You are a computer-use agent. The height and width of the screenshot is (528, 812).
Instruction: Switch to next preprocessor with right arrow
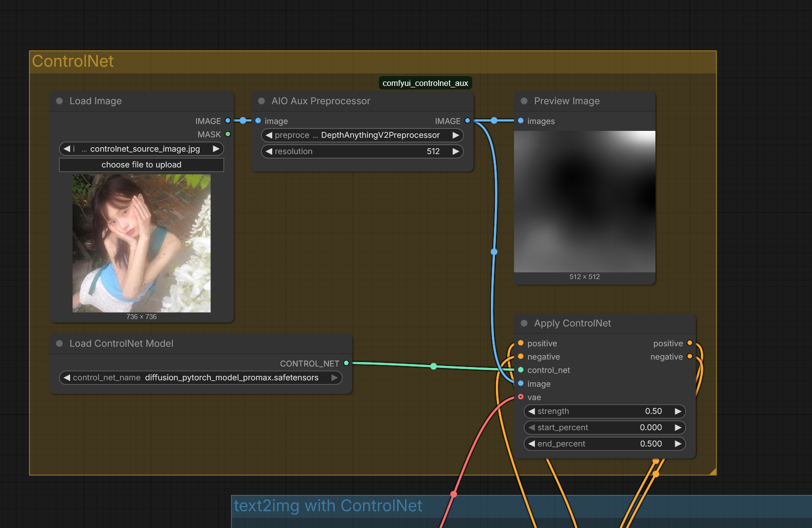tap(455, 135)
